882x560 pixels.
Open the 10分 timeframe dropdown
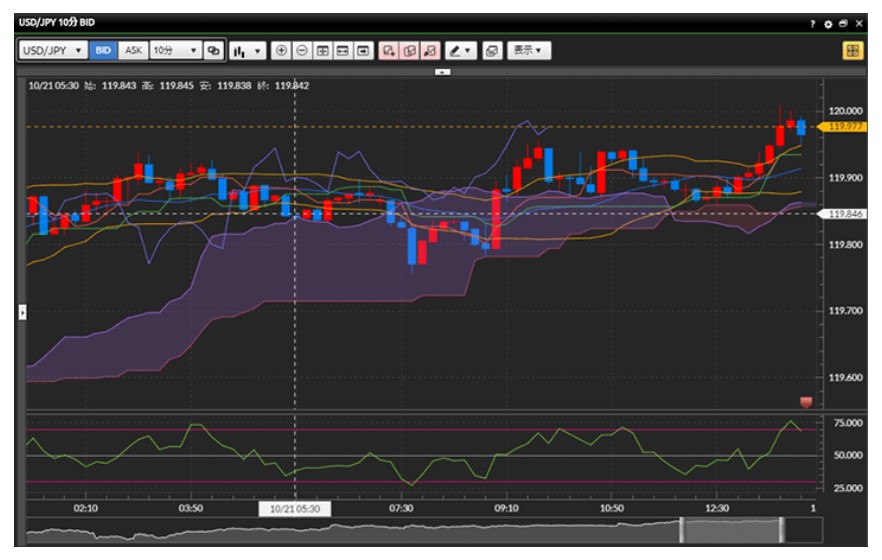coord(174,50)
